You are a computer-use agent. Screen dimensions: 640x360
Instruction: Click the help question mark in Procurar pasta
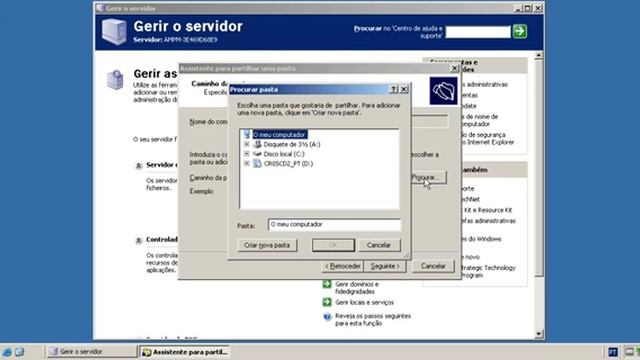[x=394, y=89]
